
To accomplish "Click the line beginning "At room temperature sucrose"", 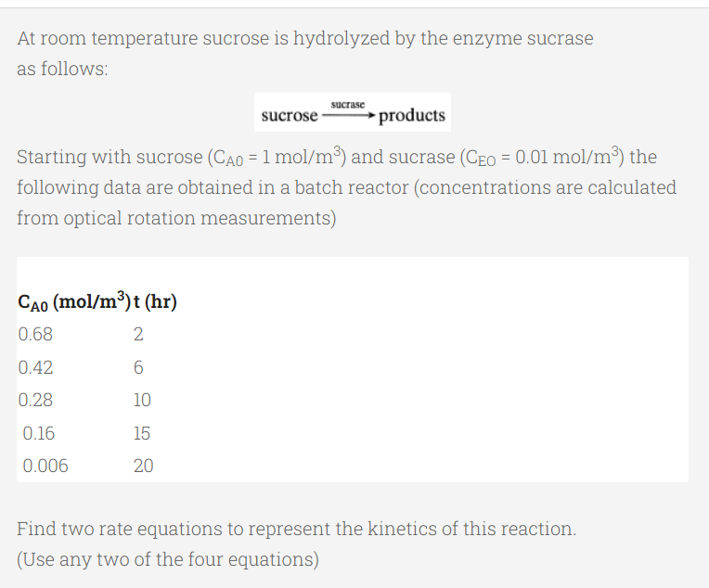I will click(304, 39).
